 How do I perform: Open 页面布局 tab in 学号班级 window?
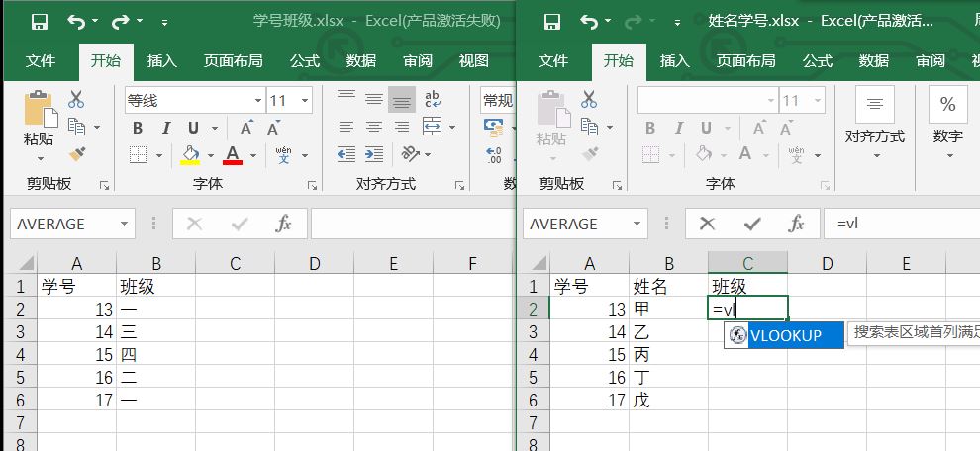[x=234, y=61]
